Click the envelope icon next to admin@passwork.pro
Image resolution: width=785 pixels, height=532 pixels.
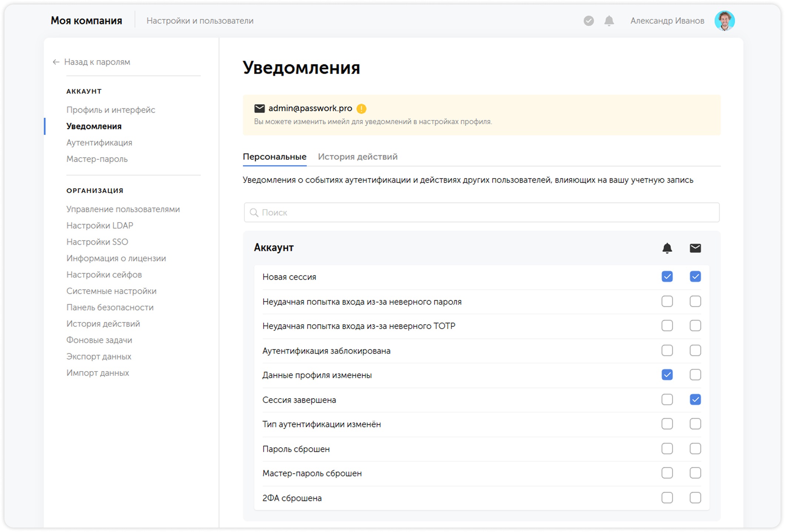point(259,108)
